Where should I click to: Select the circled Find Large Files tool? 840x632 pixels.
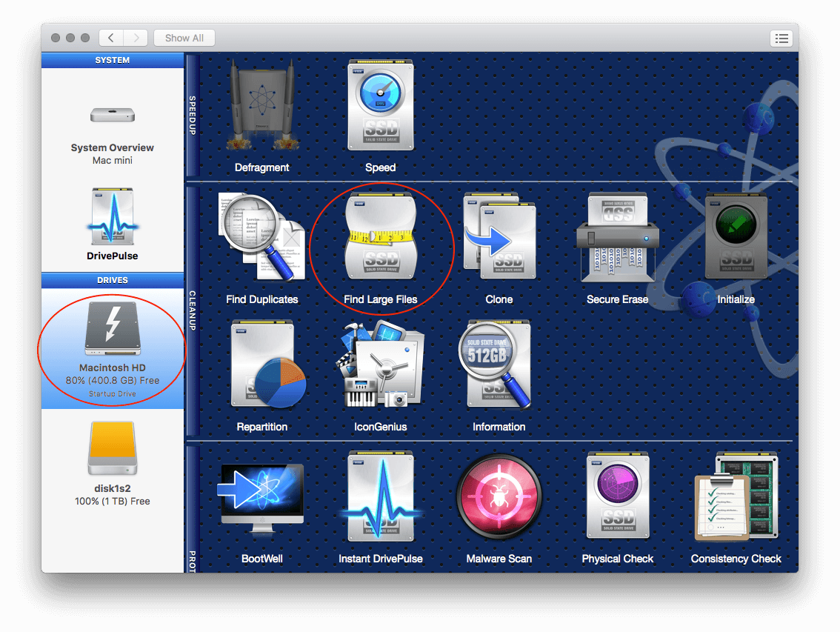(380, 236)
